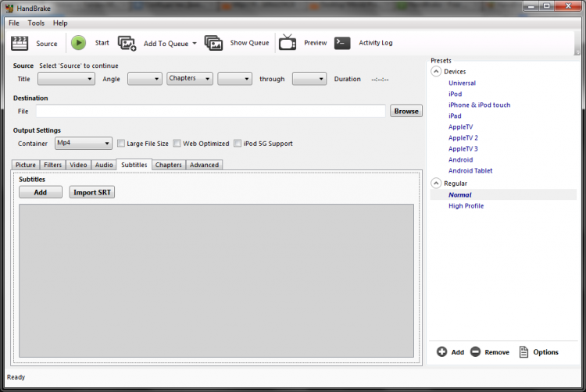Select the iPad preset
Viewport: 586px width, 392px height.
coord(455,116)
